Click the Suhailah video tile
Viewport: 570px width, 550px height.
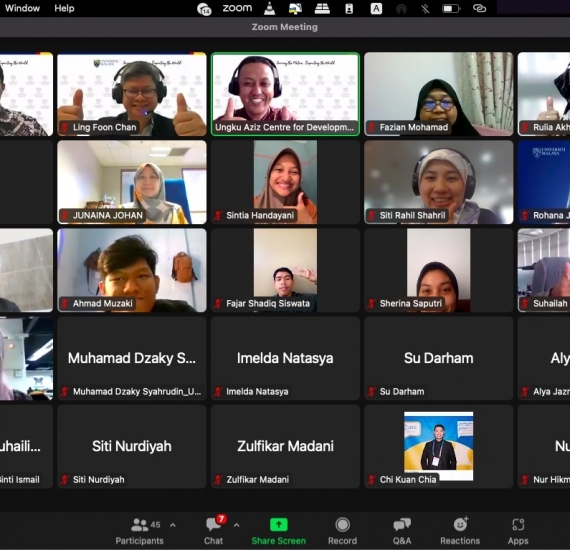coord(544,270)
